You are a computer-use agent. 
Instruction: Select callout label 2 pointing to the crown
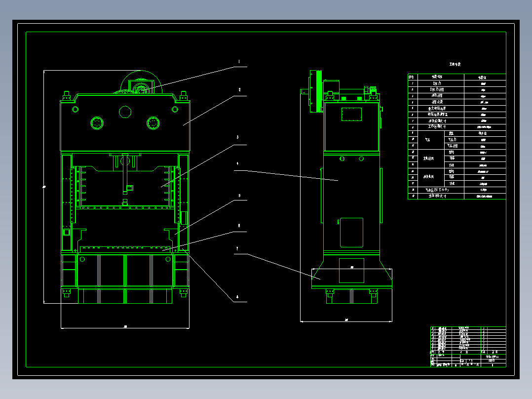coord(239,90)
